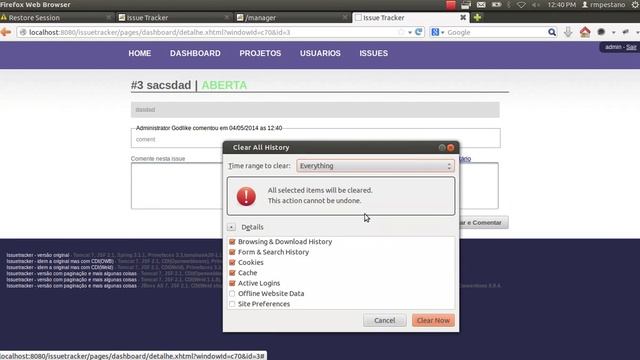Open the Time range to clear dropdown
The image size is (640, 360).
(375, 166)
